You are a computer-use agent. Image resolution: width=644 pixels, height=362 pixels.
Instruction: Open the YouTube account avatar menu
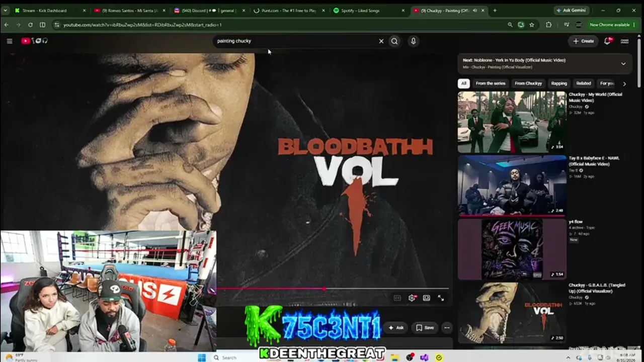[x=624, y=41]
